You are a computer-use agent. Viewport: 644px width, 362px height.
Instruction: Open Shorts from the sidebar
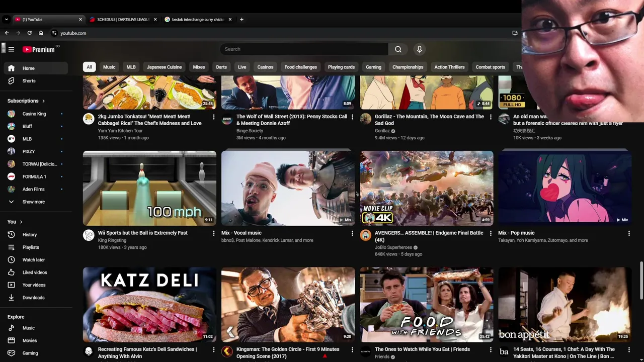pos(35,81)
